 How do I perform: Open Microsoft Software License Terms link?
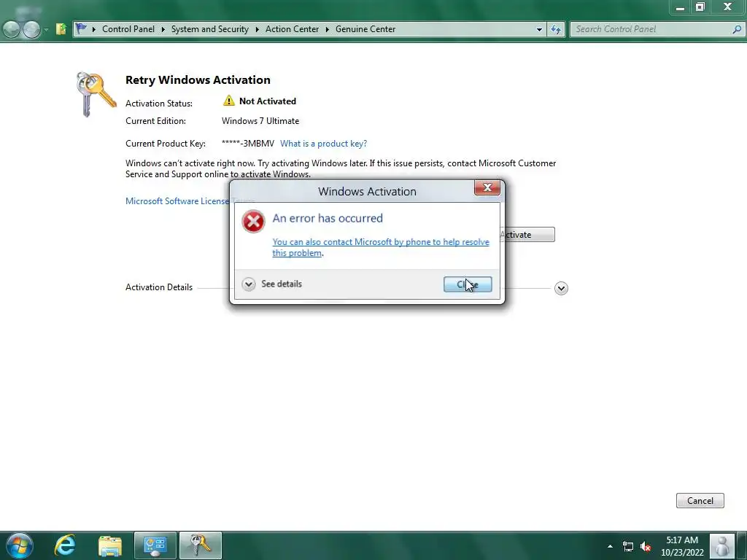[177, 201]
